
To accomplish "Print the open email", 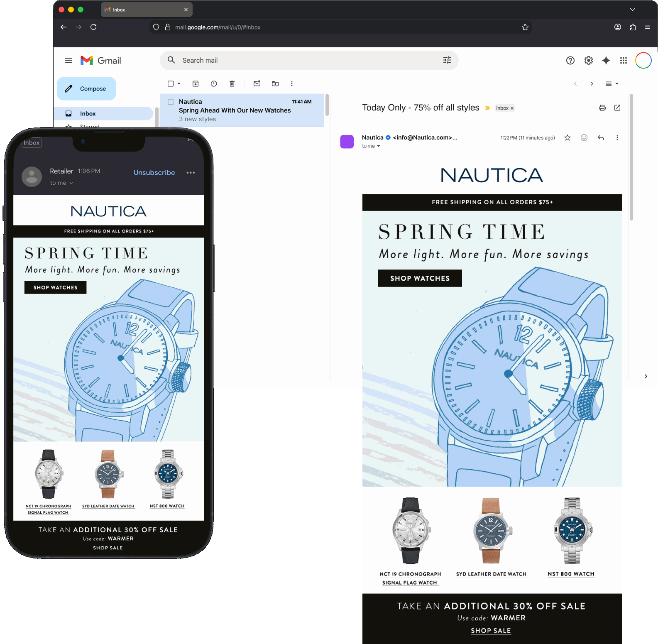I will (602, 108).
